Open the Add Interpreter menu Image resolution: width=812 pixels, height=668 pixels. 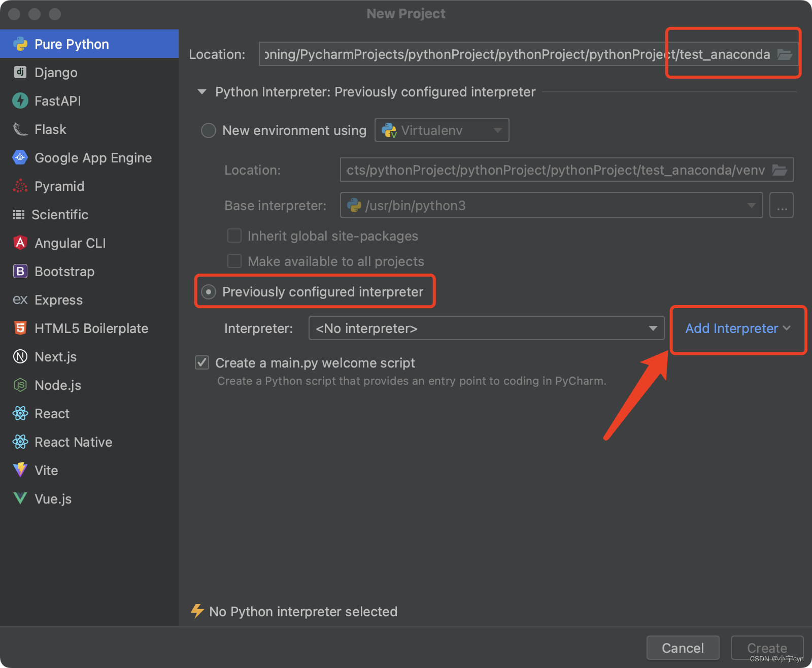(x=738, y=328)
